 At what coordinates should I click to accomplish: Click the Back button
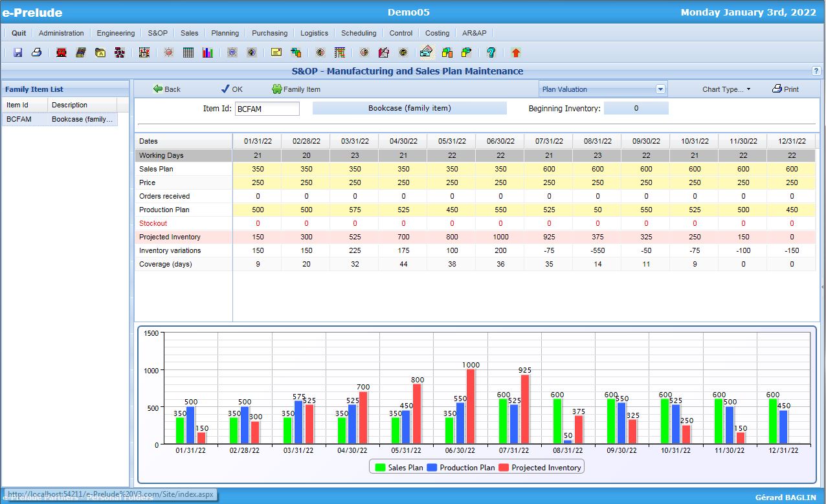166,89
